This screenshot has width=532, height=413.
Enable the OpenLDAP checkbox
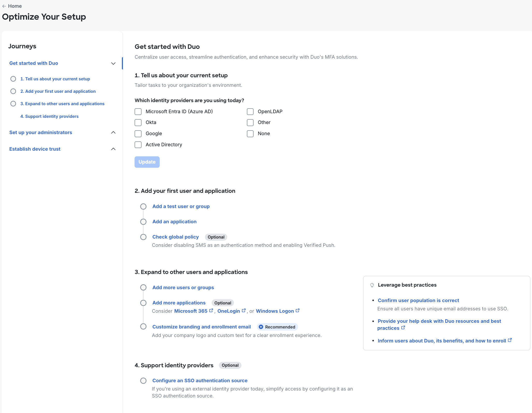click(x=250, y=112)
